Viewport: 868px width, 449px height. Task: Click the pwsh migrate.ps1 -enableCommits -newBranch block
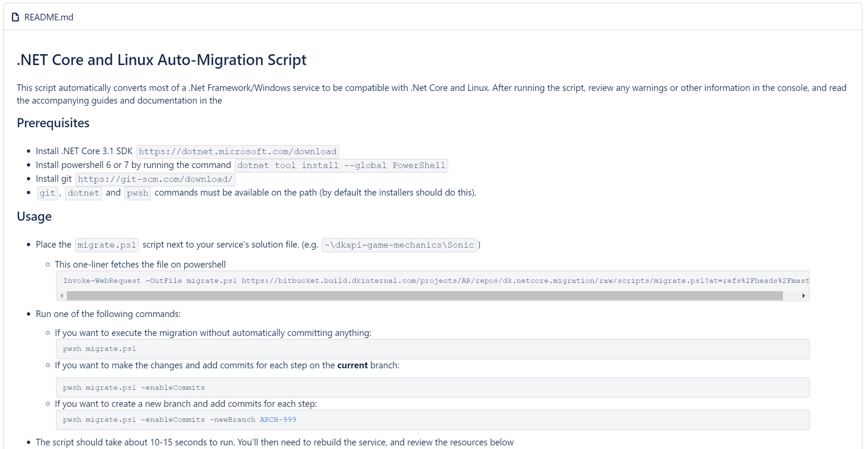433,420
